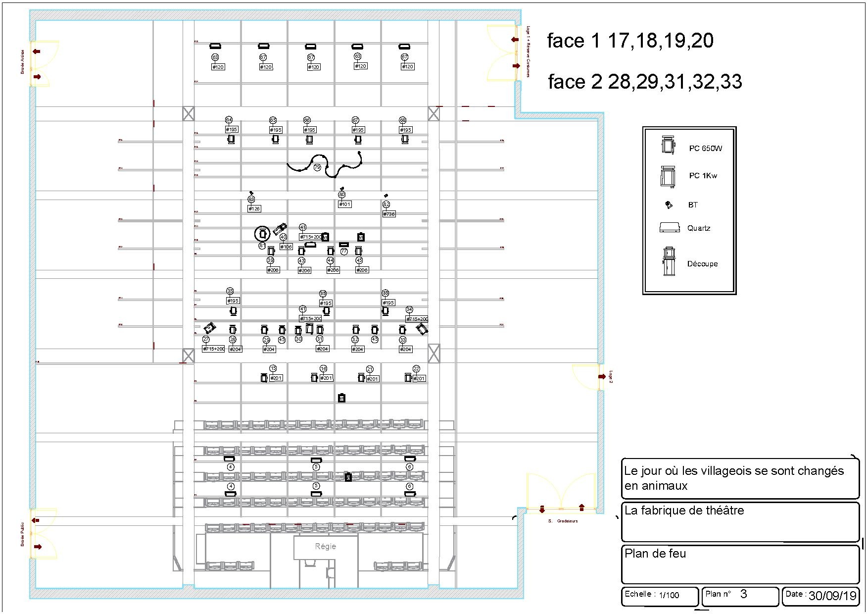This screenshot has height=614, width=868.
Task: Select the BT symbol in the legend
Action: (x=669, y=205)
